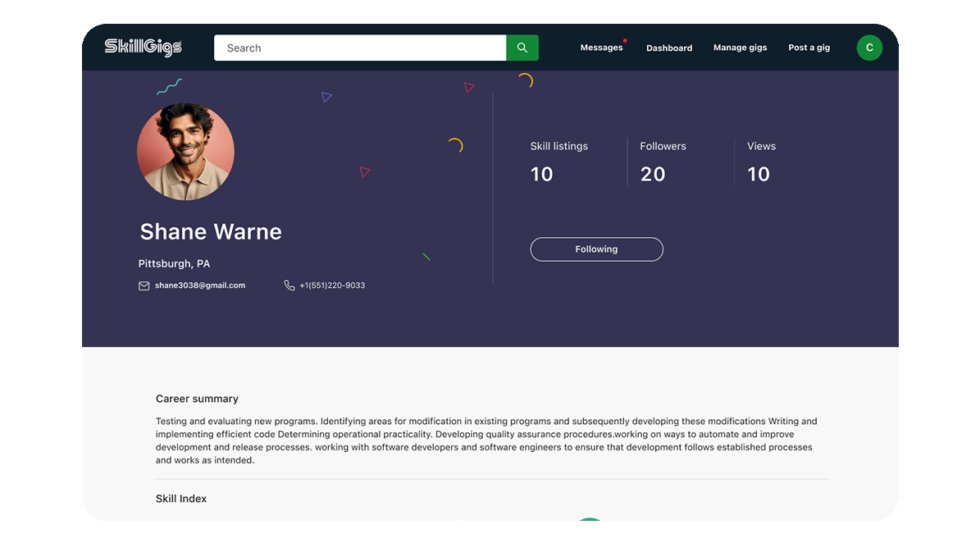
Task: Click the Shane Warne profile name
Action: pyautogui.click(x=211, y=232)
